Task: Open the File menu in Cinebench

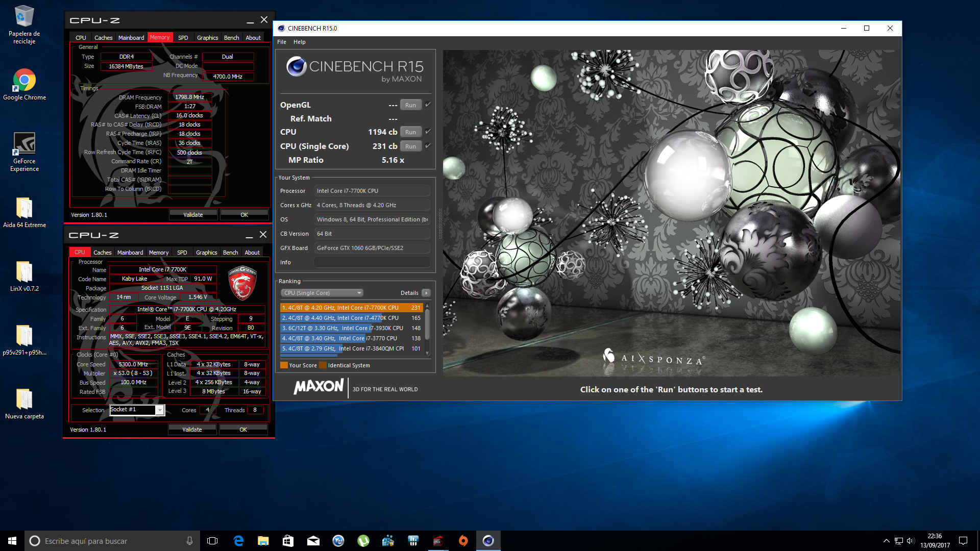Action: click(282, 42)
